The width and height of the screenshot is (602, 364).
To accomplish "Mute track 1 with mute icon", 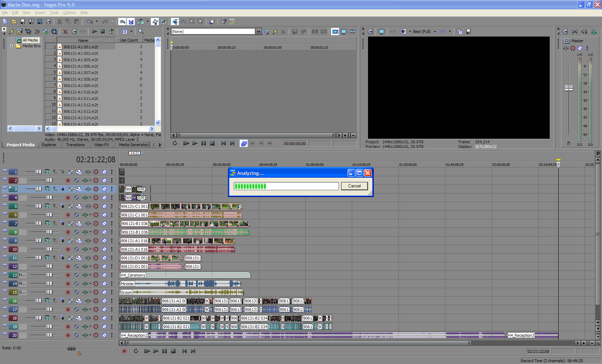I will click(x=104, y=172).
